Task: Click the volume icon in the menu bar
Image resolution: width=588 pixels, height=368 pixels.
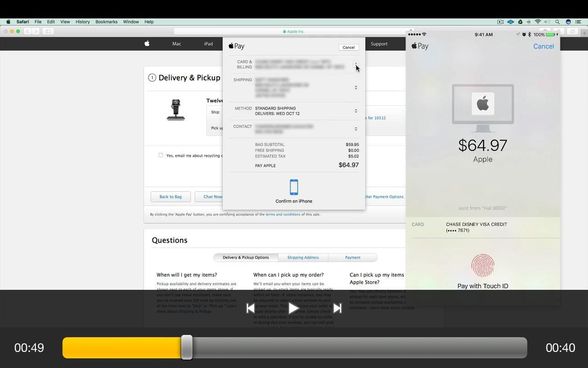Action: point(547,22)
